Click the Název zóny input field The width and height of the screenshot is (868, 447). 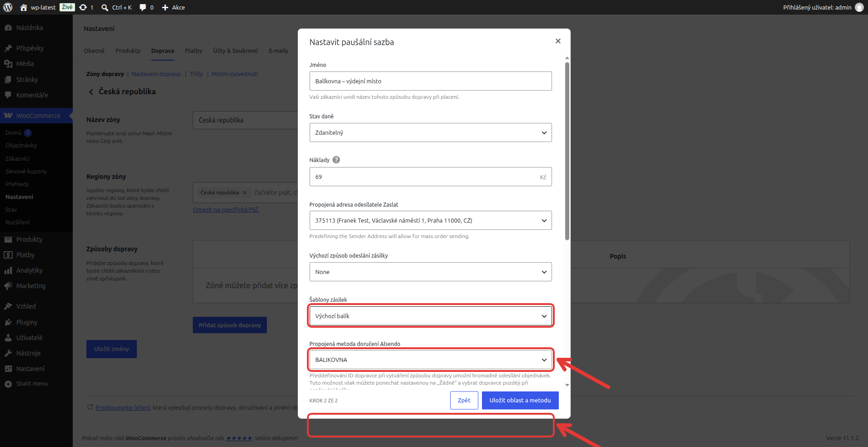point(246,120)
